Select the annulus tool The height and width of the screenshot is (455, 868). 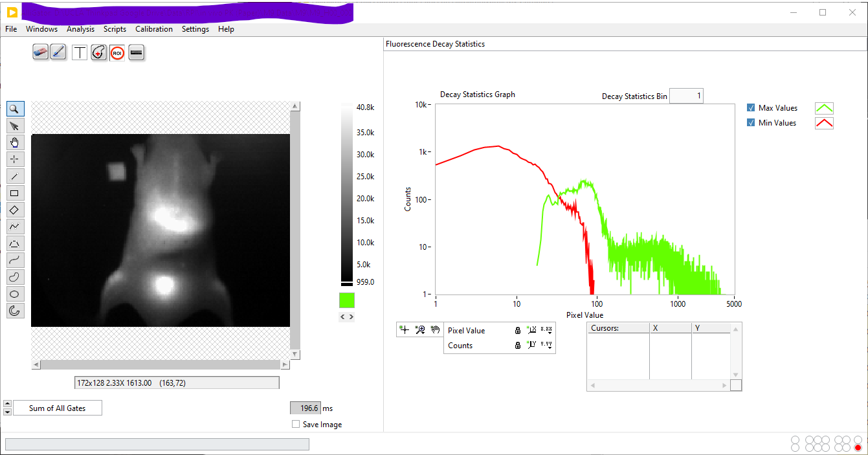coord(14,311)
